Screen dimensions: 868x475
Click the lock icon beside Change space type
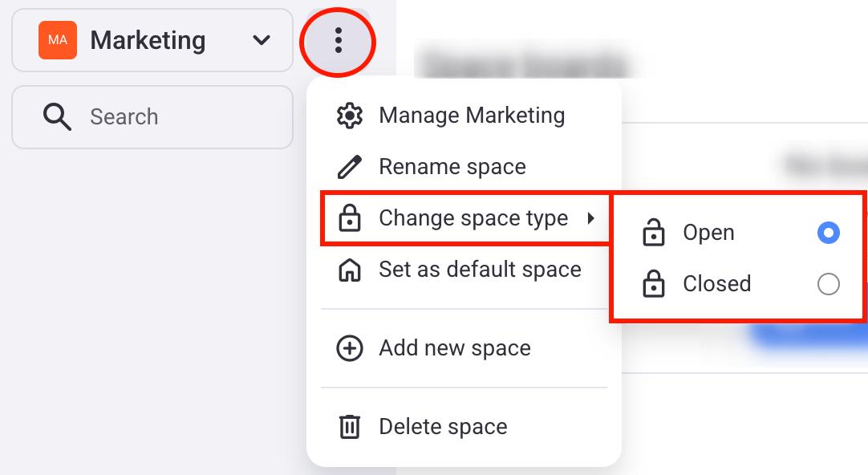350,218
